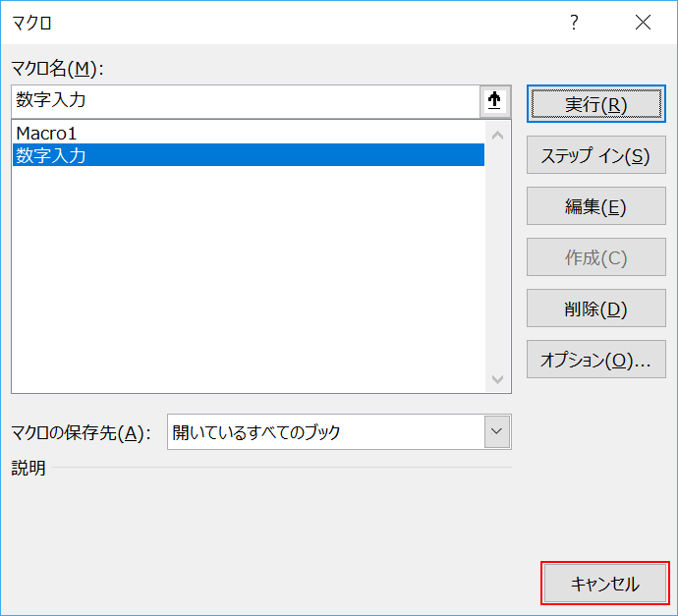Open ステップ イン(S) step-into button
The image size is (678, 616).
pyautogui.click(x=595, y=155)
